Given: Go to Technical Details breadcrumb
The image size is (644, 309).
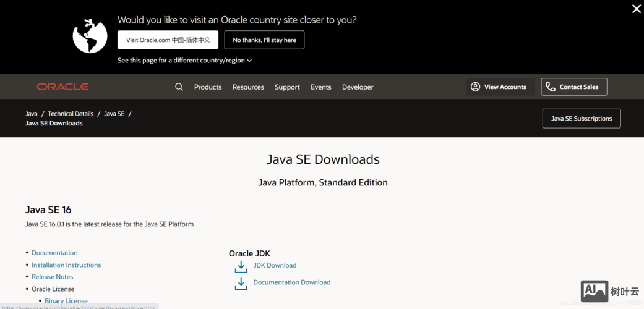Looking at the screenshot, I should click(x=71, y=114).
